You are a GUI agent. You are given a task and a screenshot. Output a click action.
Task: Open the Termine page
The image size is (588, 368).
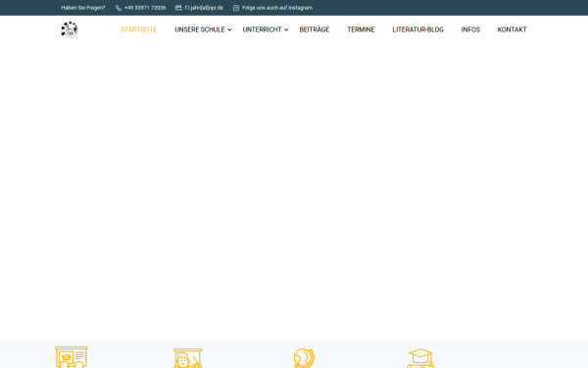tap(361, 29)
